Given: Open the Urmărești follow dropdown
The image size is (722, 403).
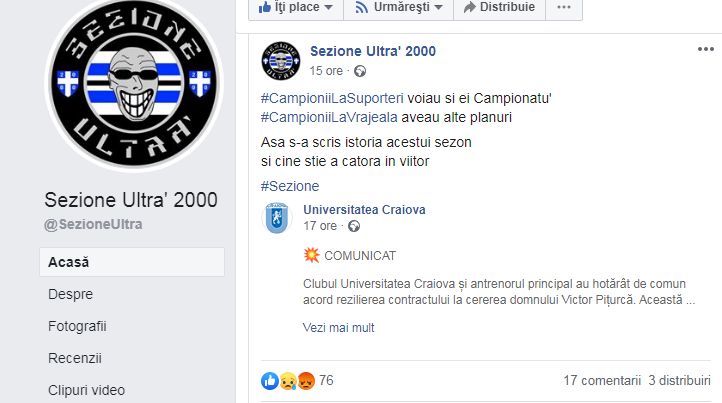Looking at the screenshot, I should tap(398, 8).
